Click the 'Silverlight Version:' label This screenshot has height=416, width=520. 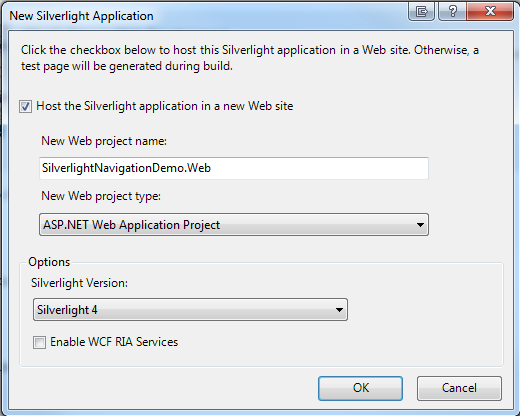click(x=79, y=283)
